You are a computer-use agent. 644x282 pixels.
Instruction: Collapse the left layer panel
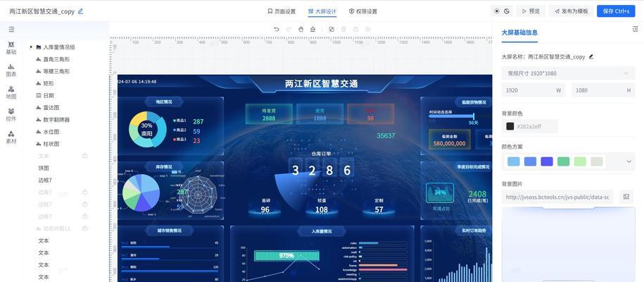point(11,29)
